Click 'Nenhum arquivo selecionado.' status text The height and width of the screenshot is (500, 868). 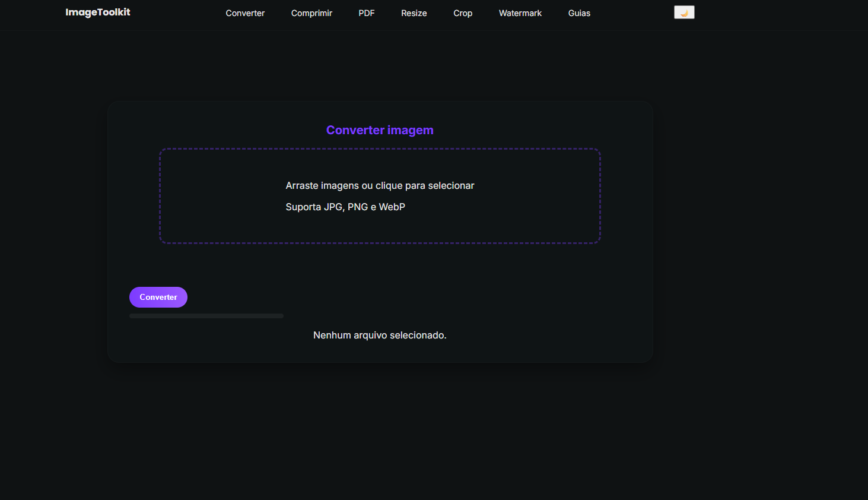pos(380,336)
